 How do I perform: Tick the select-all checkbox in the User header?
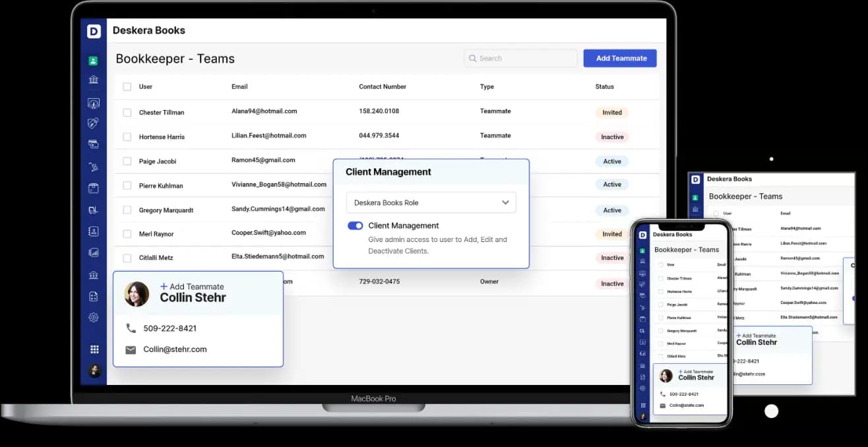tap(127, 86)
